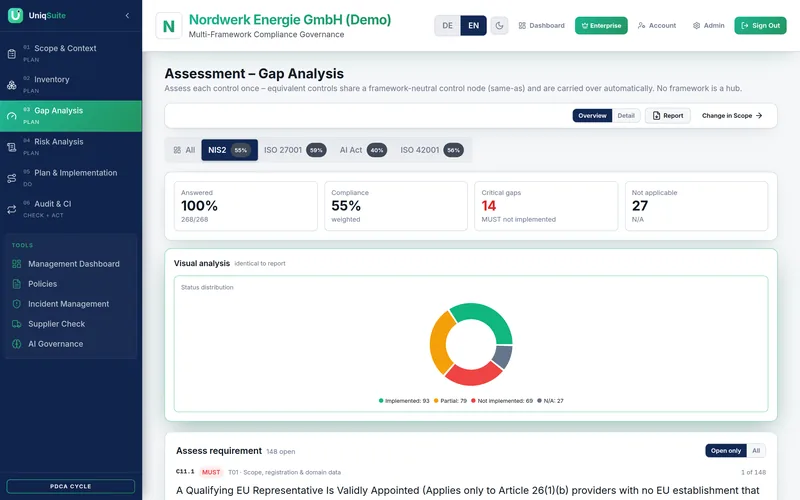This screenshot has width=800, height=500.
Task: Toggle dark mode with moon icon
Action: tap(499, 26)
